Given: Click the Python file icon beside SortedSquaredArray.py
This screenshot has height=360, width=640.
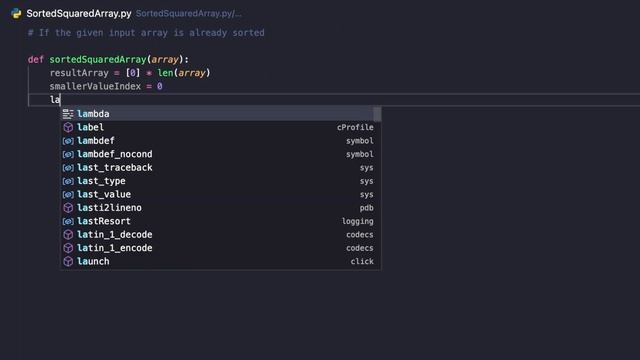Looking at the screenshot, I should click(16, 13).
